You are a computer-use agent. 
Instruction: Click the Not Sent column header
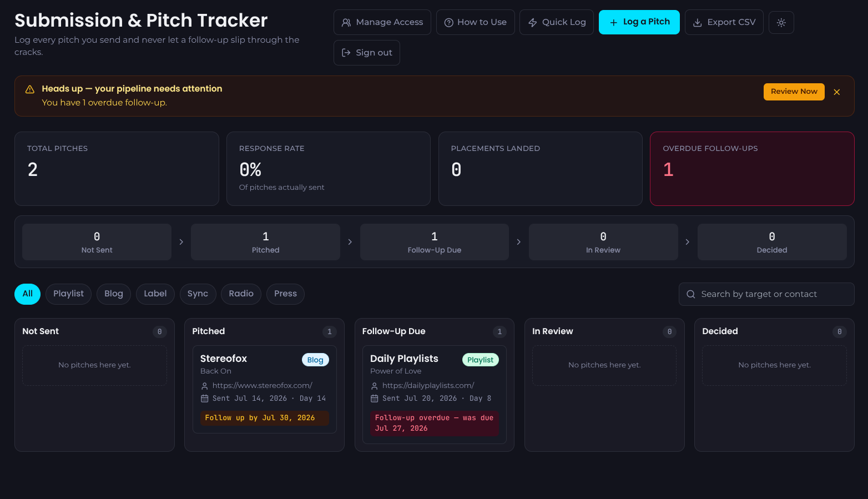tap(41, 331)
